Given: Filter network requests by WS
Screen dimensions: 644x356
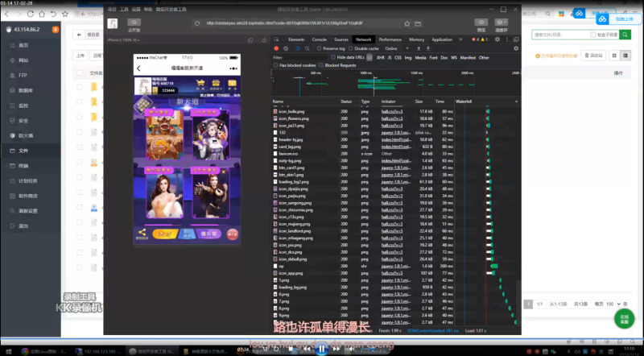Looking at the screenshot, I should pyautogui.click(x=454, y=57).
